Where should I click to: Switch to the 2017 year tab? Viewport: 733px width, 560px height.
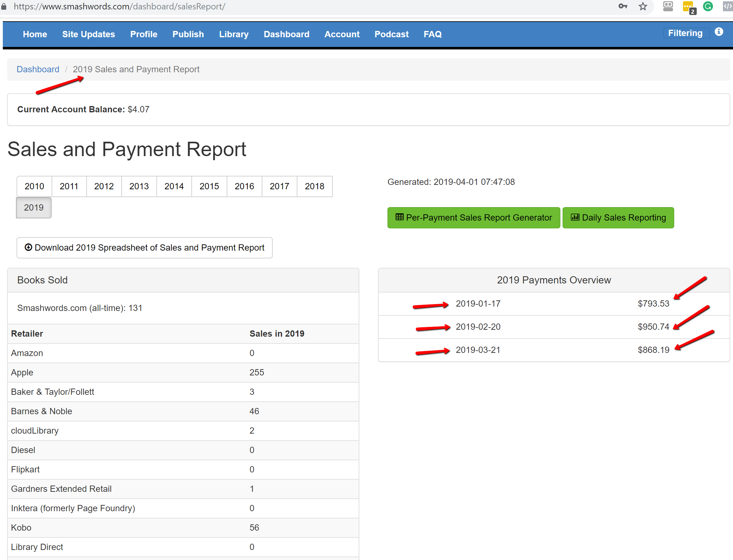pyautogui.click(x=280, y=186)
